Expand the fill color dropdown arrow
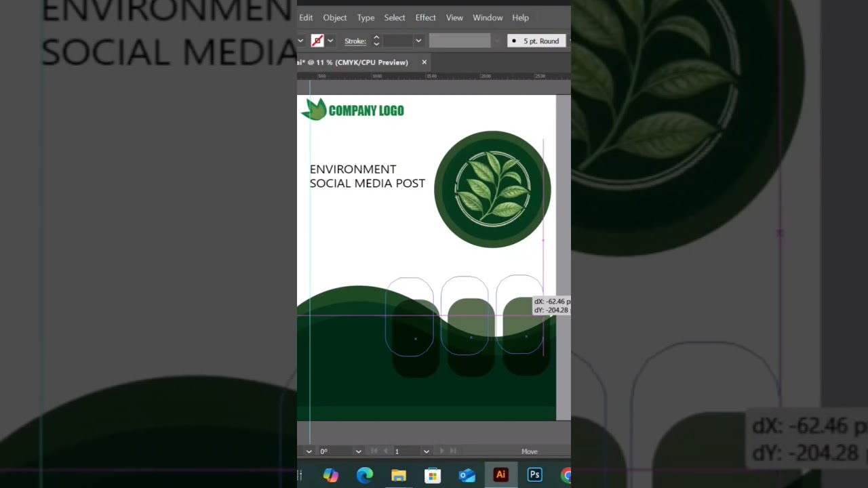 [x=300, y=41]
